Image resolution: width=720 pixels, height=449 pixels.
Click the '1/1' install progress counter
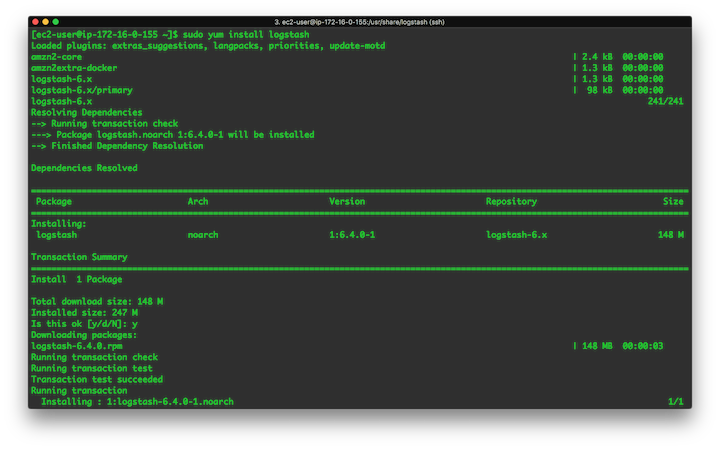click(676, 402)
